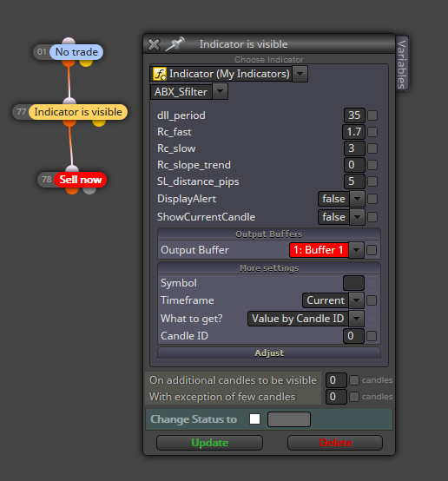Click the 01 block number label
The image size is (448, 481).
[42, 52]
